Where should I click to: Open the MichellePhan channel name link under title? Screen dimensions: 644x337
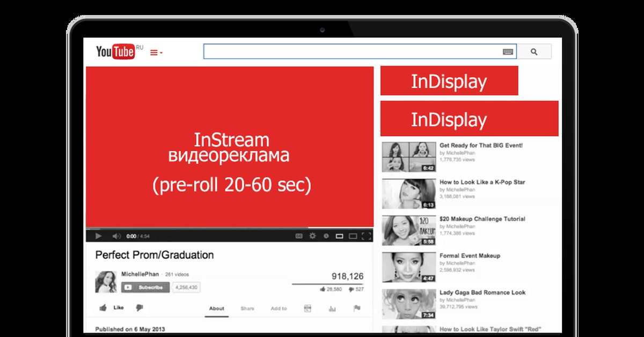pyautogui.click(x=140, y=274)
